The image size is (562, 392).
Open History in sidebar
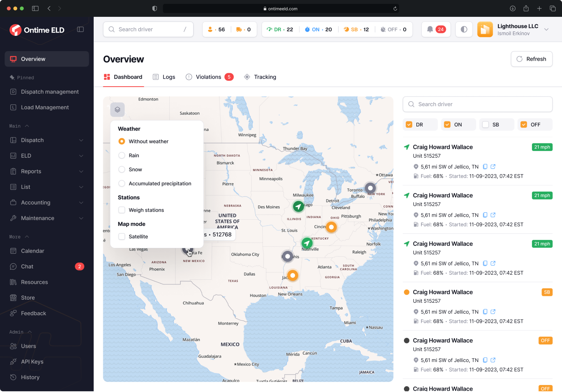click(x=47, y=377)
